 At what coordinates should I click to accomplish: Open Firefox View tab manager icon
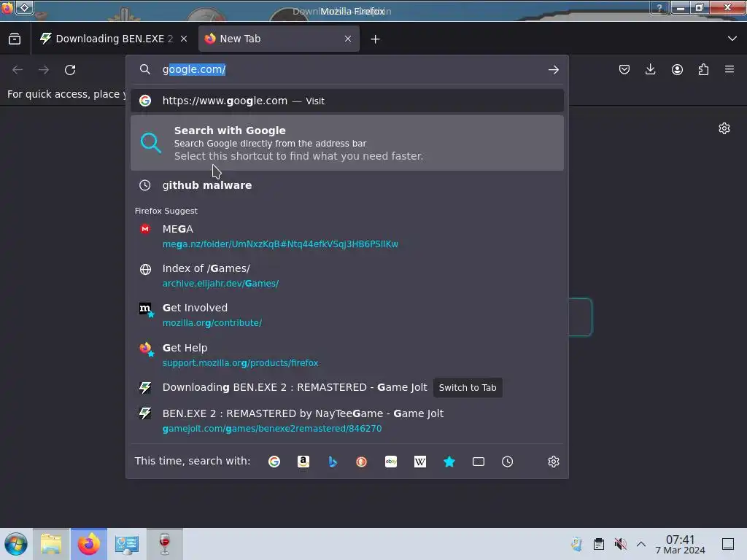coord(15,39)
